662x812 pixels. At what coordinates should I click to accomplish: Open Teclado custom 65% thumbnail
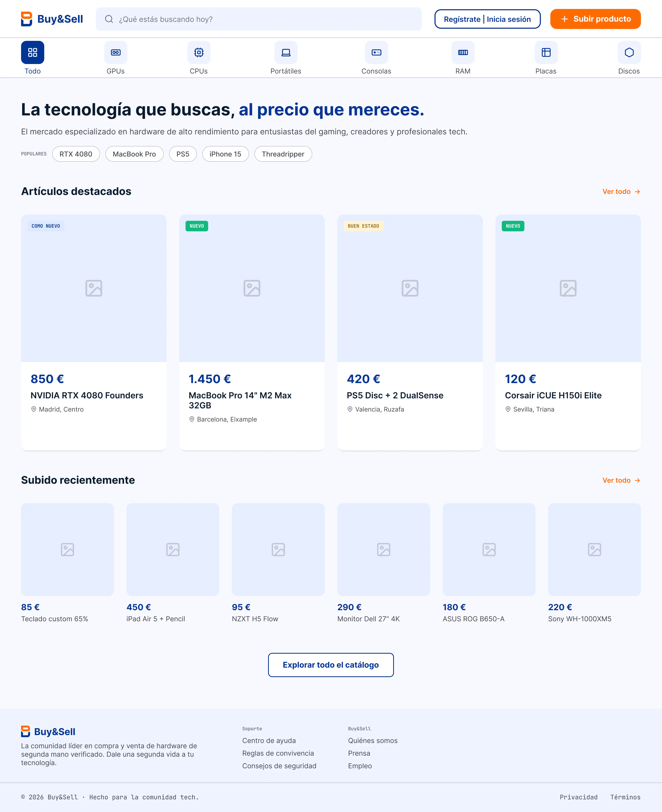67,550
